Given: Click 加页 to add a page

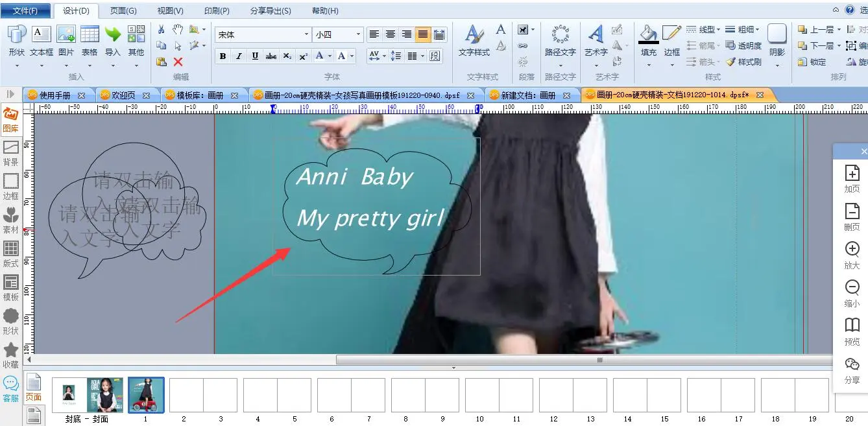Looking at the screenshot, I should tap(852, 179).
